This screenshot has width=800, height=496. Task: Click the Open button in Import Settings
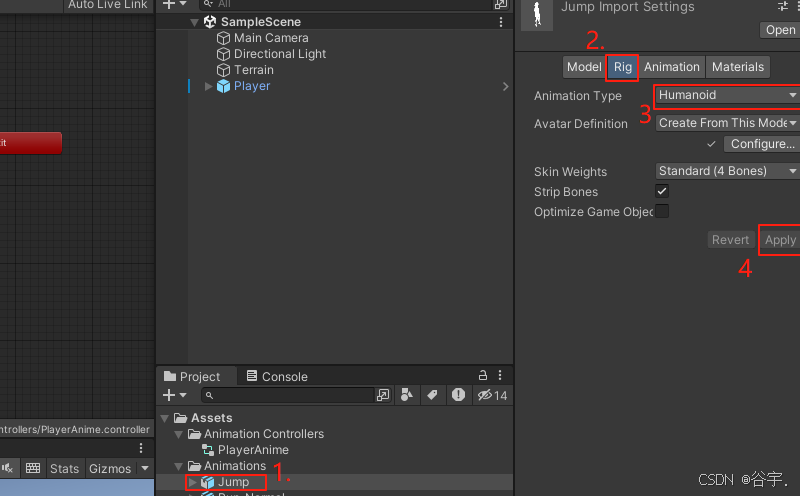[x=780, y=30]
